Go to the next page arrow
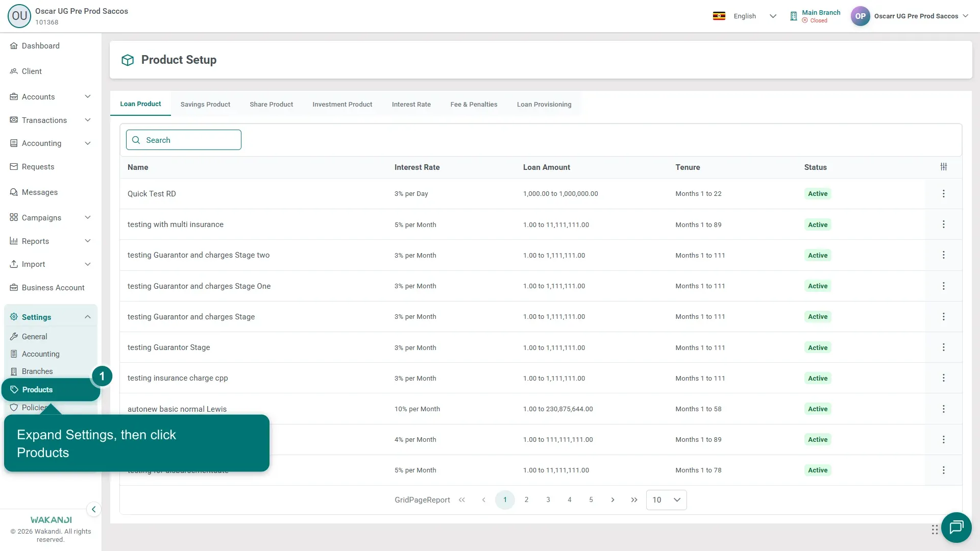 (x=612, y=500)
